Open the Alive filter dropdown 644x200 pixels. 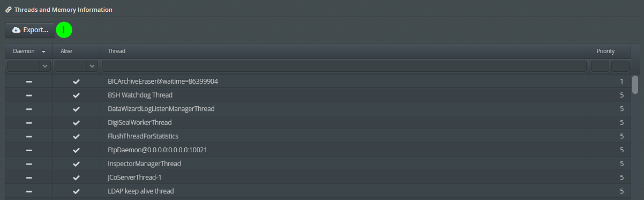(76, 66)
